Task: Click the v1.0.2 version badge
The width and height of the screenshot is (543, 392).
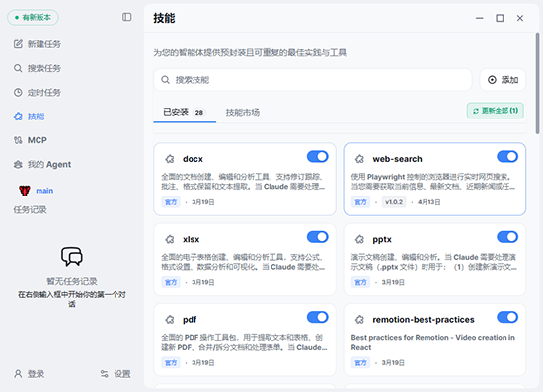Action: point(394,202)
